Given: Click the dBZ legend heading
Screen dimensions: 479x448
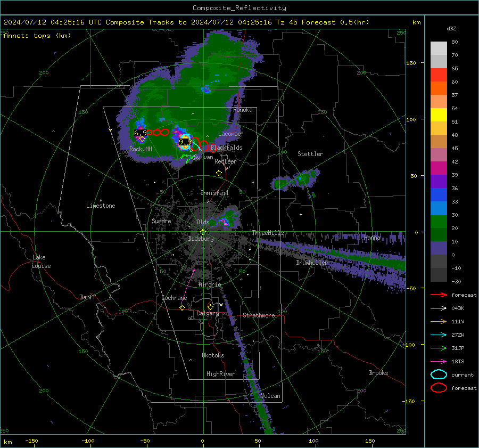Looking at the screenshot, I should (x=451, y=29).
